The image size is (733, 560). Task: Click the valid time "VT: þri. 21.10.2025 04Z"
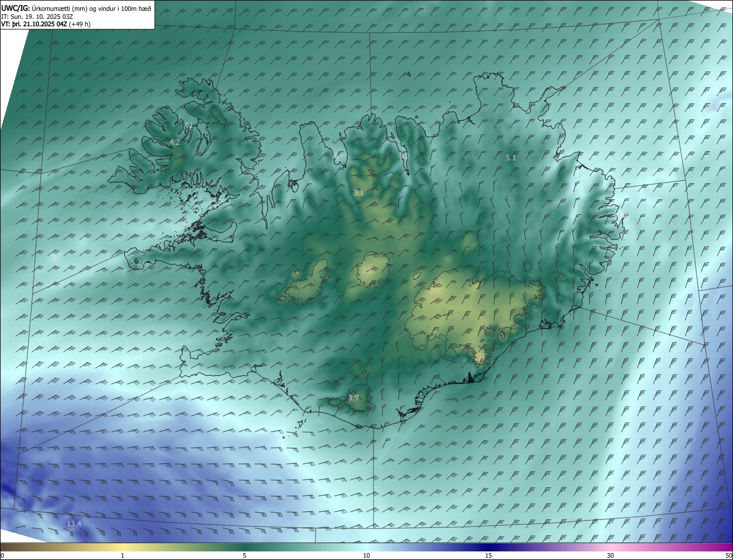coord(34,24)
